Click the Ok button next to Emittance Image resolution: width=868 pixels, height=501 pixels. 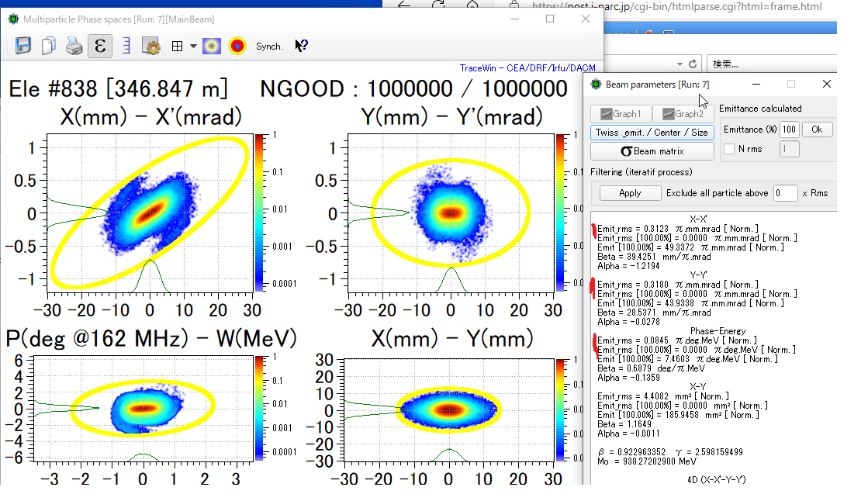click(x=817, y=130)
